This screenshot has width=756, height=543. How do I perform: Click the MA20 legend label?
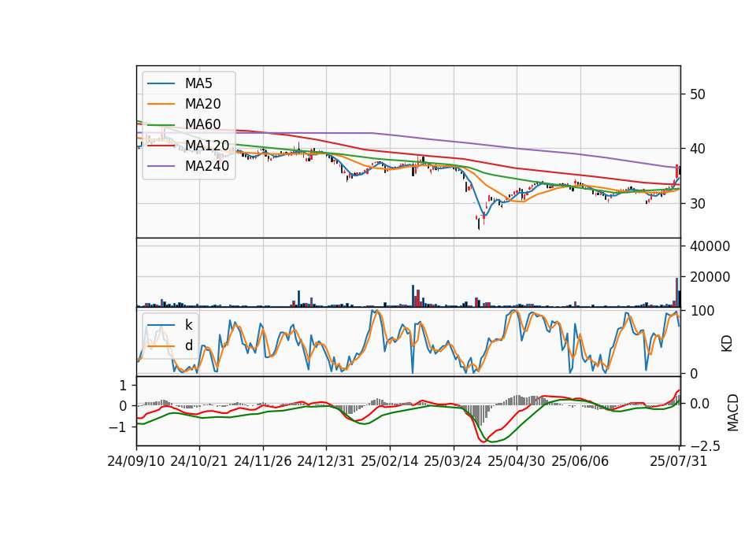tap(203, 104)
